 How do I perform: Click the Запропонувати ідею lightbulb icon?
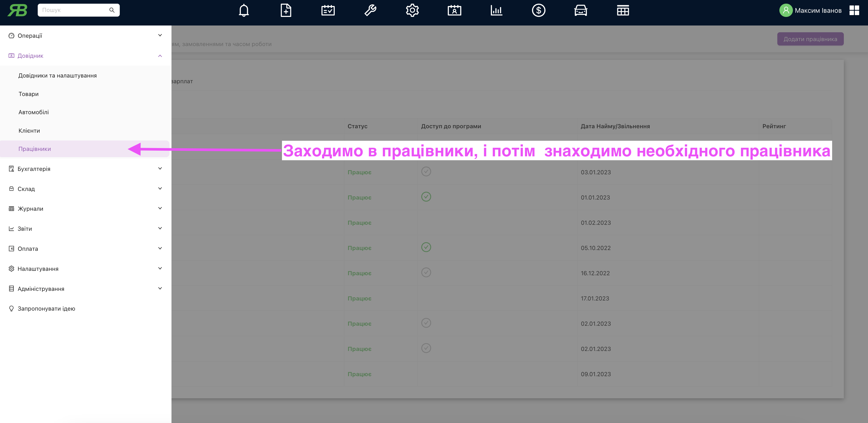[11, 308]
